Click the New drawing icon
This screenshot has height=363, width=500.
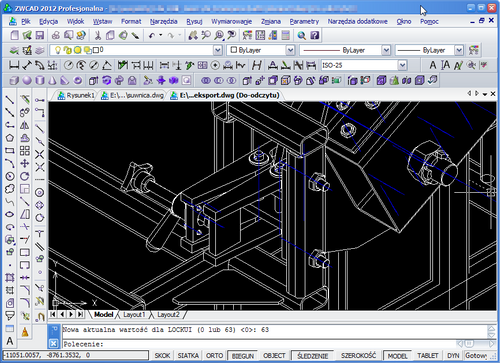[x=14, y=35]
